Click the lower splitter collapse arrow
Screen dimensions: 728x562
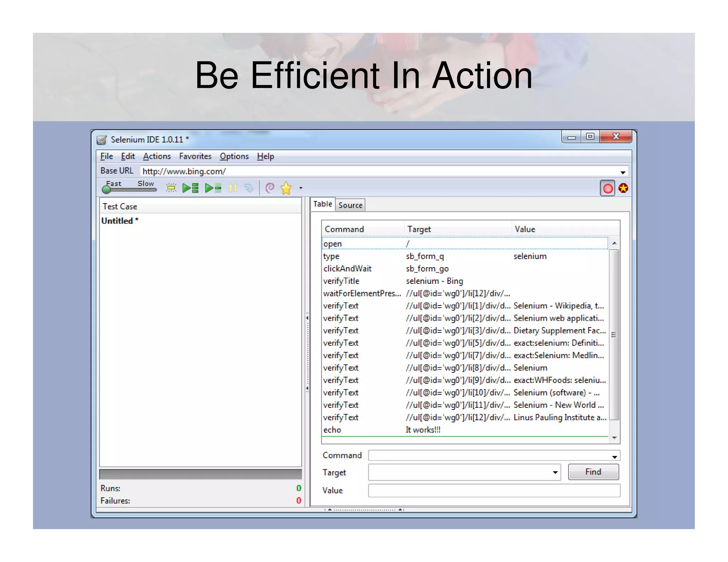[307, 388]
